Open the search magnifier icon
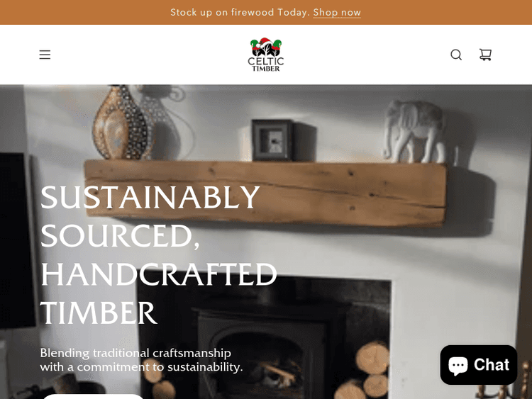The image size is (532, 399). coord(456,55)
